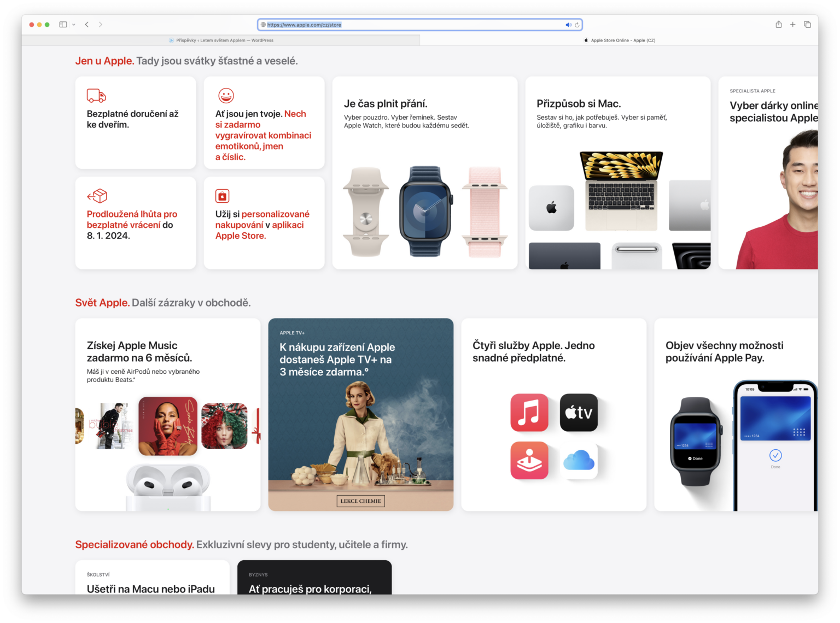Screen dimensions: 840x623
Task: Open the 'Přizpůsob si Mac.' card
Action: coord(618,173)
